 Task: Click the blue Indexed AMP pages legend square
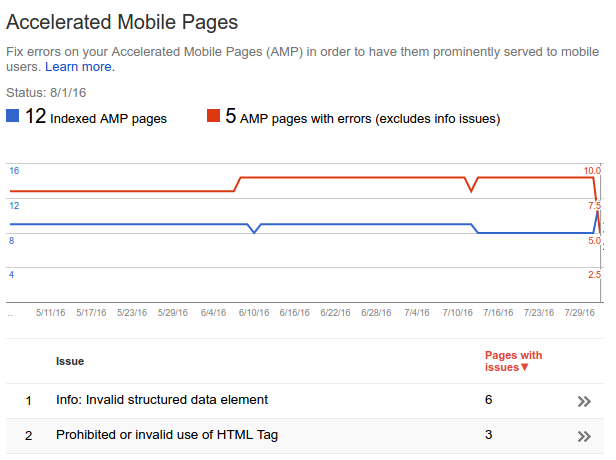click(13, 117)
